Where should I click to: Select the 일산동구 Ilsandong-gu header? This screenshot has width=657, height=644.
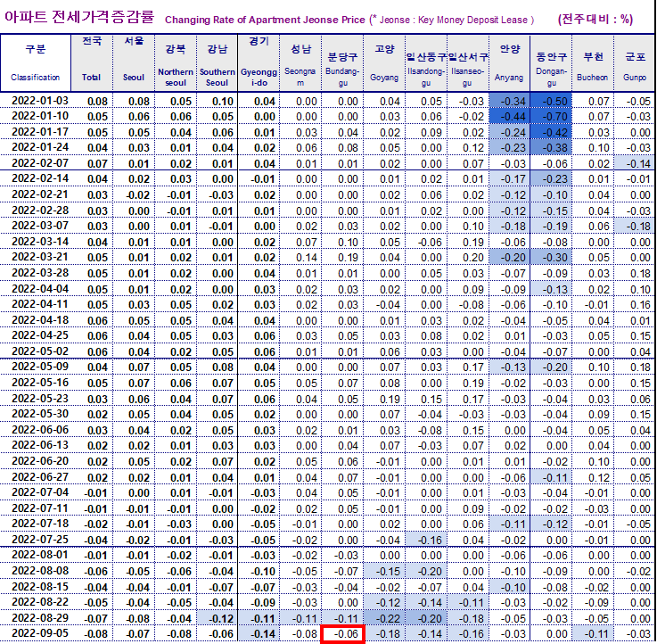pos(426,63)
